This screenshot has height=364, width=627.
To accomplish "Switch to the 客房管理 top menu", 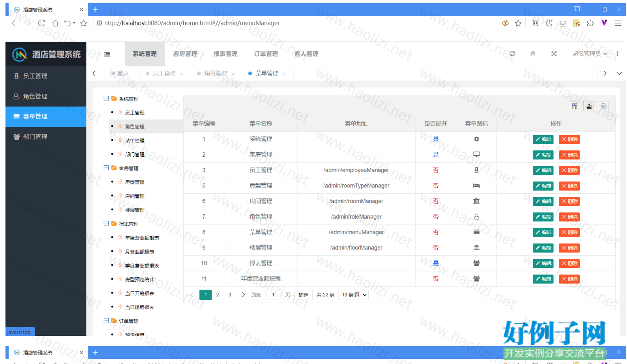I will 185,54.
